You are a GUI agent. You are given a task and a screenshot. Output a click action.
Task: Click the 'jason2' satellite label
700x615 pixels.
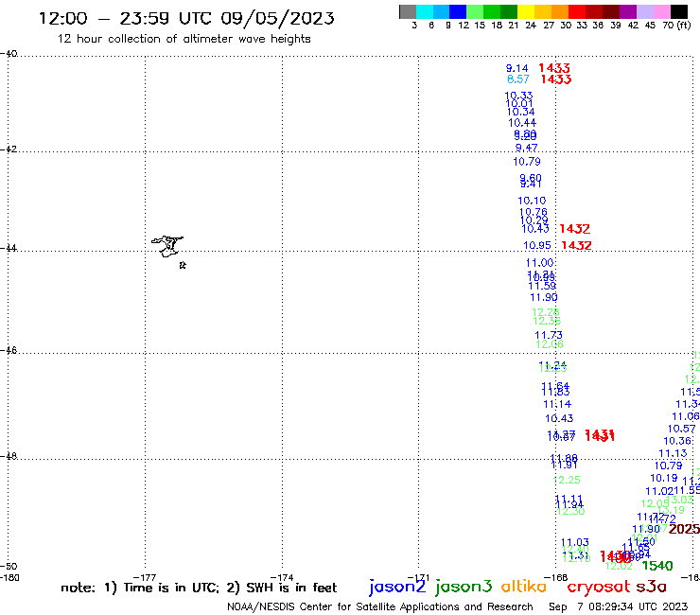396,587
